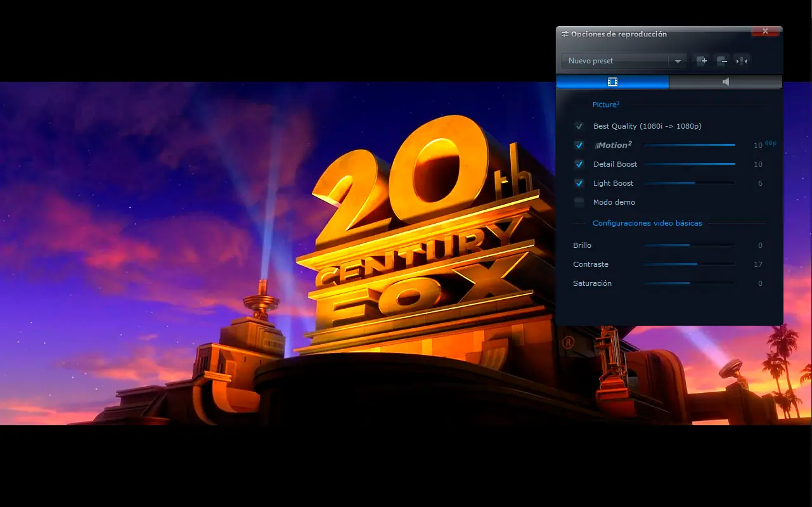Adjust the Light Boost slider
Screen dimensions: 812x507
point(688,183)
